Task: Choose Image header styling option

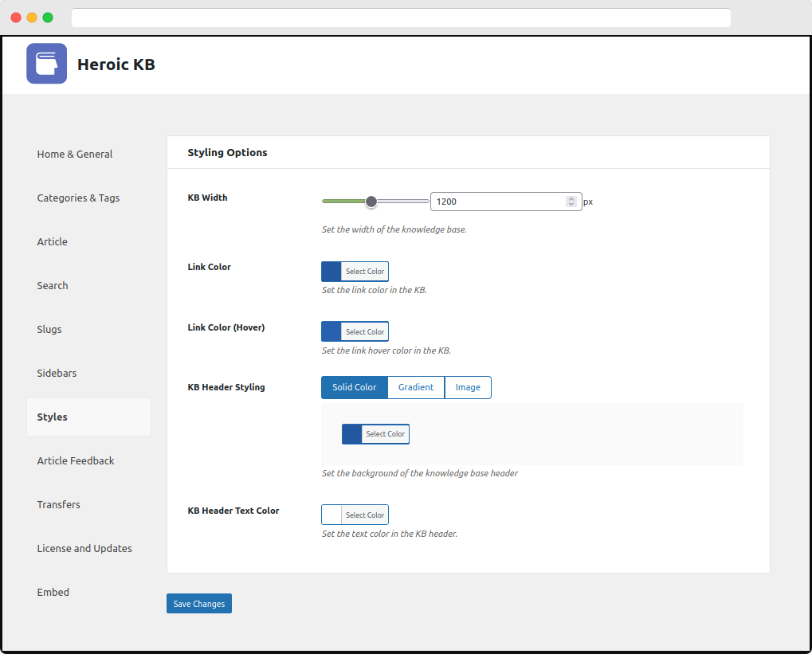Action: coord(468,388)
